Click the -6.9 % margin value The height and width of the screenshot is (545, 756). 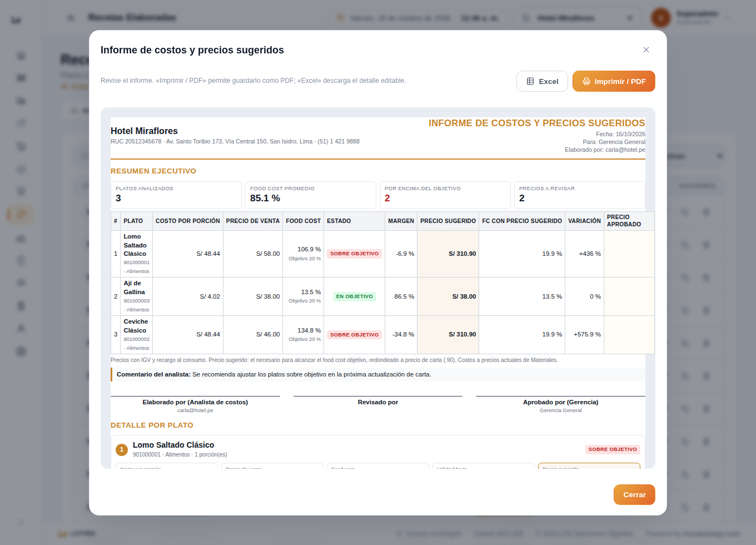[x=405, y=254]
